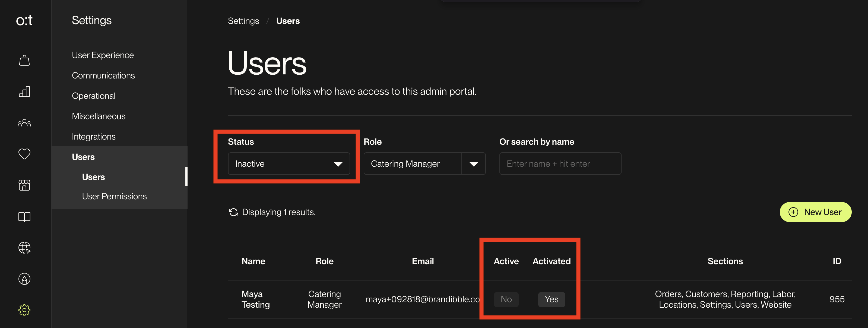This screenshot has width=868, height=328.
Task: Click the Users breadcrumb
Action: pyautogui.click(x=288, y=21)
